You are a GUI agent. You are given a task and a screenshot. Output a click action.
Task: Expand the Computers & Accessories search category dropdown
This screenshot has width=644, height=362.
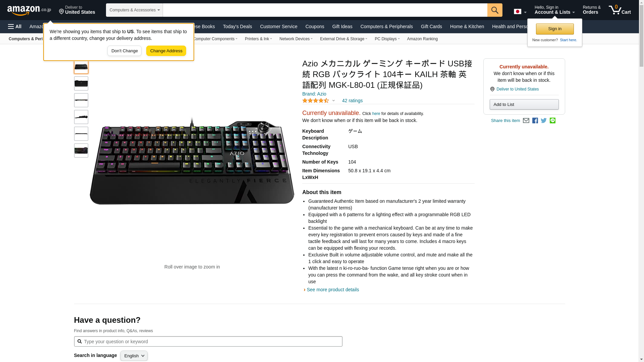coord(135,10)
